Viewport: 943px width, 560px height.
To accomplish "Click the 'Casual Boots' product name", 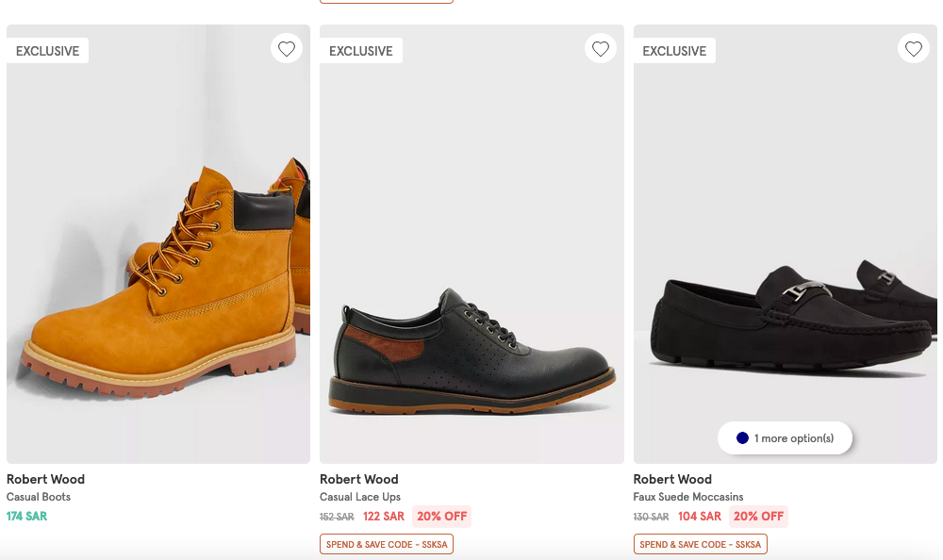I will 39,497.
